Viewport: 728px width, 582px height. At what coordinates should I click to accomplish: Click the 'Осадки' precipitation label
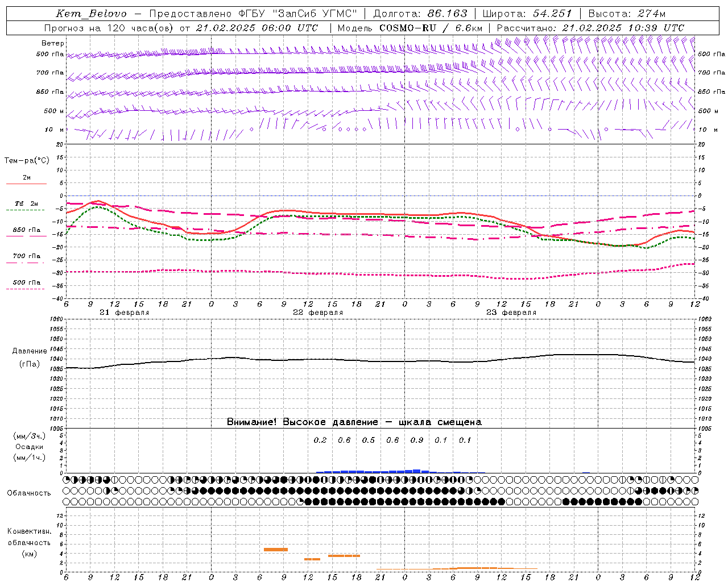[30, 447]
